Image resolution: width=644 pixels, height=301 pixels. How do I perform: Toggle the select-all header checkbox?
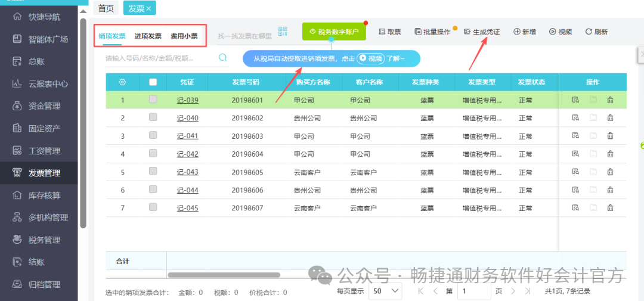[x=153, y=82]
